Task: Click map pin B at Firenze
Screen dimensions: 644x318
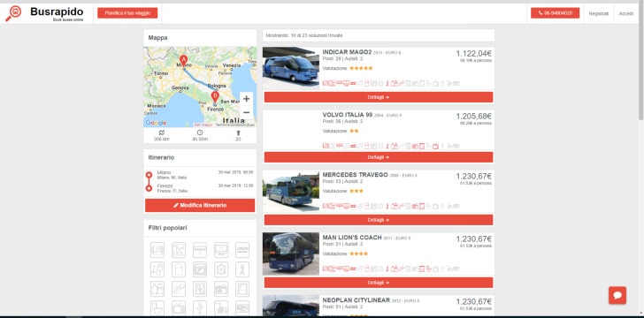Action: pos(215,97)
